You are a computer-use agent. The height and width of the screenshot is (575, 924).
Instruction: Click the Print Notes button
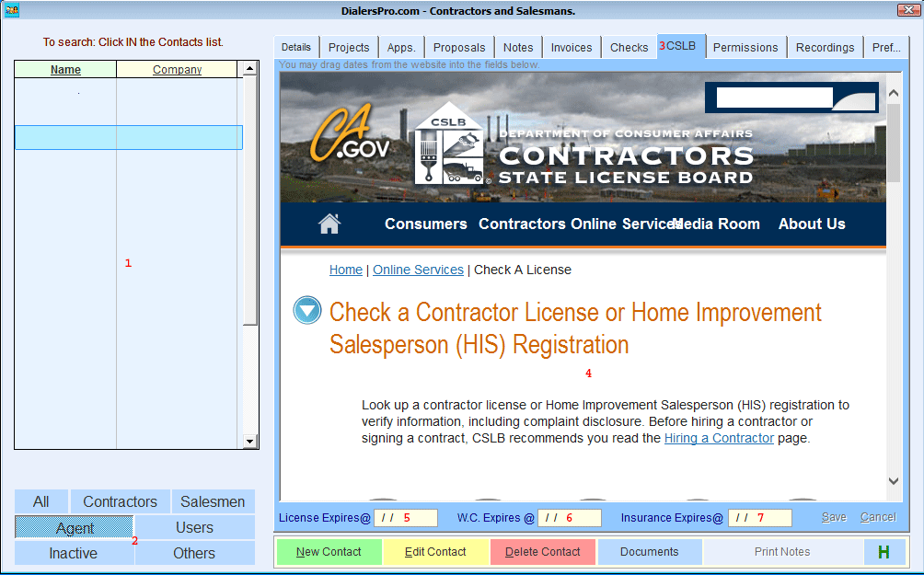click(782, 552)
